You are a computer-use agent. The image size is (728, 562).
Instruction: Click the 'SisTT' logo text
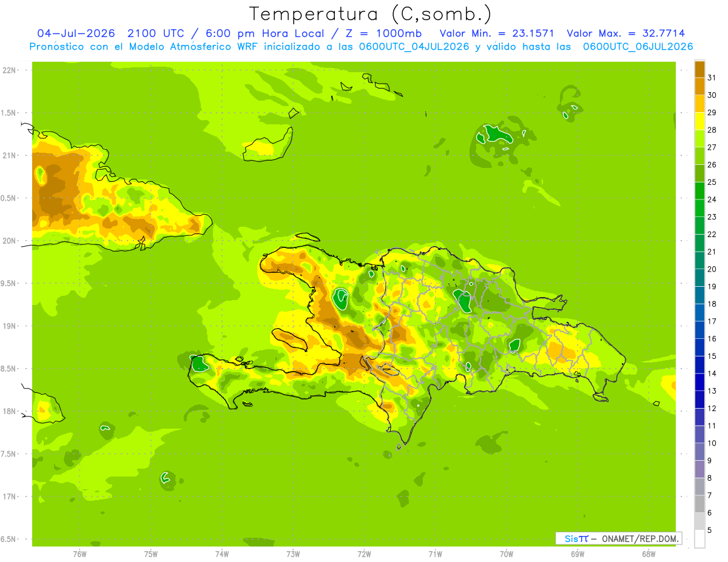tap(576, 538)
